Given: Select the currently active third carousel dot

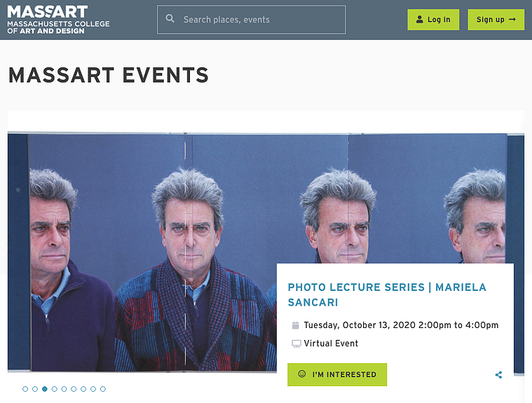Looking at the screenshot, I should point(44,389).
